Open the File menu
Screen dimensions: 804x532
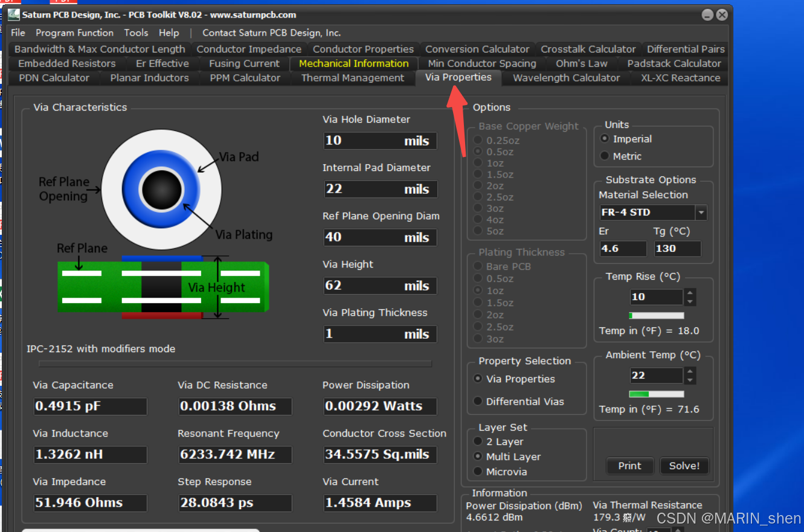(x=18, y=33)
